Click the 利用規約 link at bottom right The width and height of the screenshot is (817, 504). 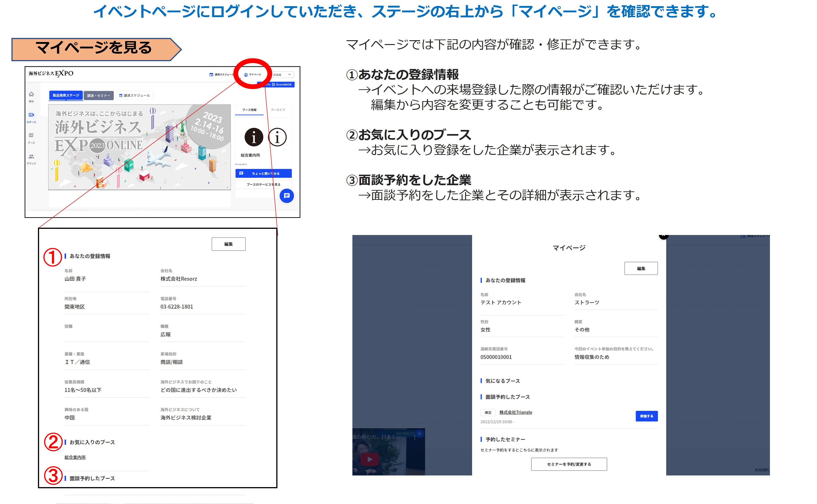coord(762,470)
